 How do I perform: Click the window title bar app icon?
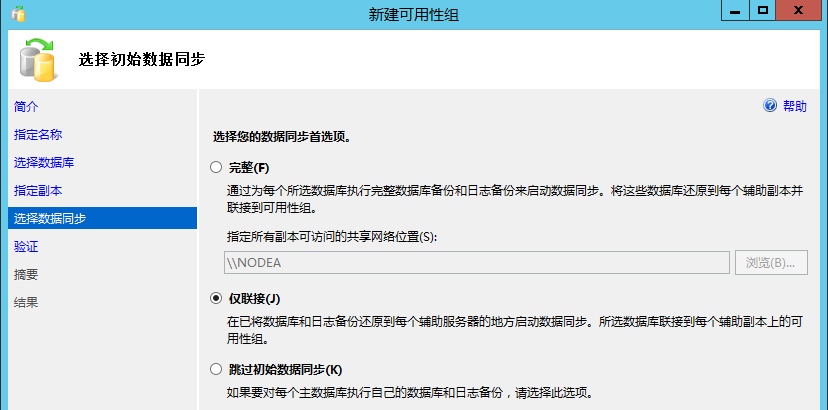(x=18, y=14)
